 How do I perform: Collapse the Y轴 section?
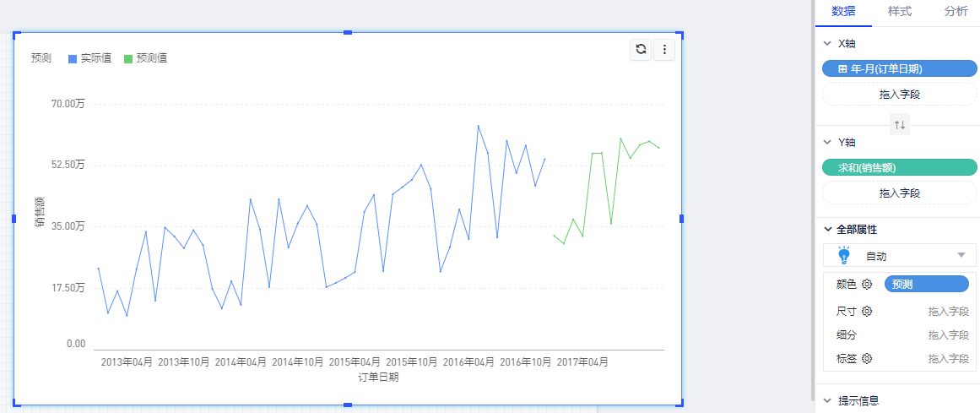tap(827, 142)
